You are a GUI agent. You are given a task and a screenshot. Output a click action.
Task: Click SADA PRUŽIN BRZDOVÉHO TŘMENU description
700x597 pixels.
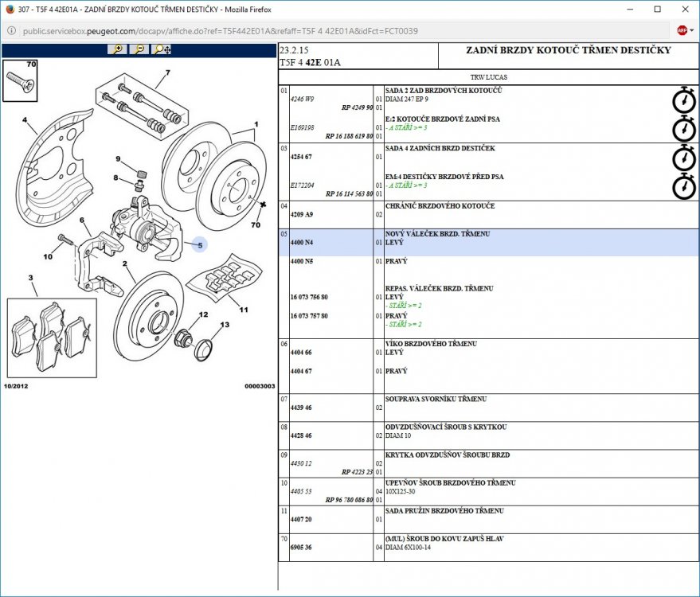[444, 510]
